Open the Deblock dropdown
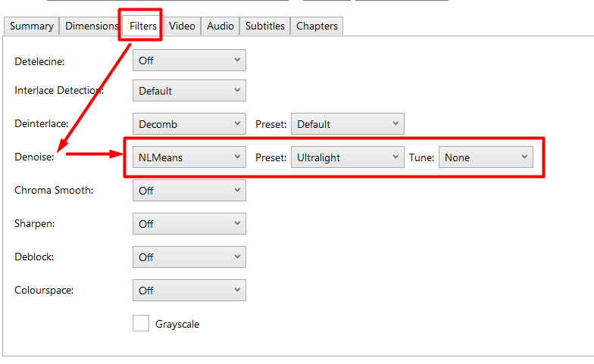Image resolution: width=594 pixels, height=364 pixels. pyautogui.click(x=189, y=257)
